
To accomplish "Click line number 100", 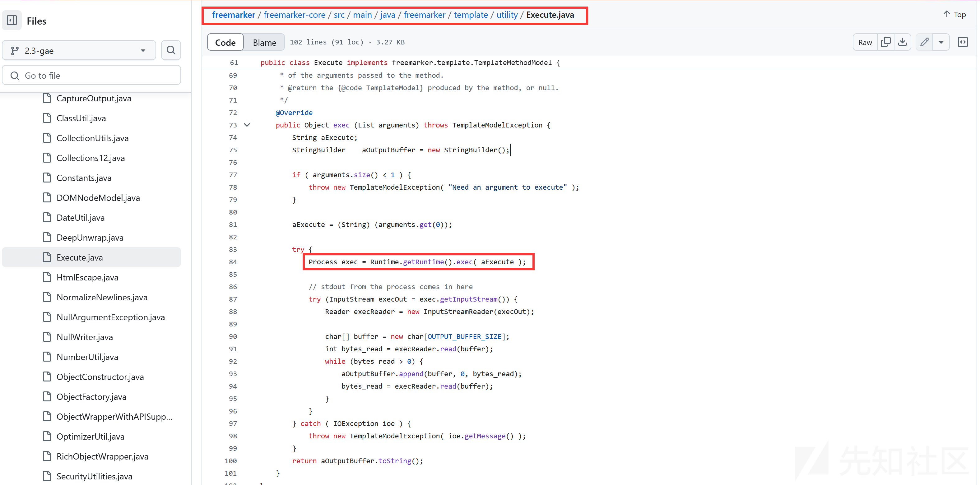I will (230, 461).
